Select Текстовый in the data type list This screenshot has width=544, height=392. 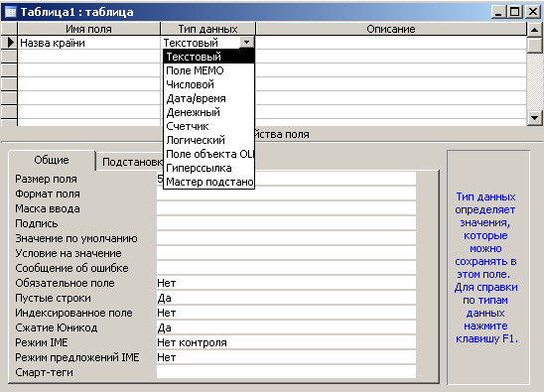click(x=208, y=57)
